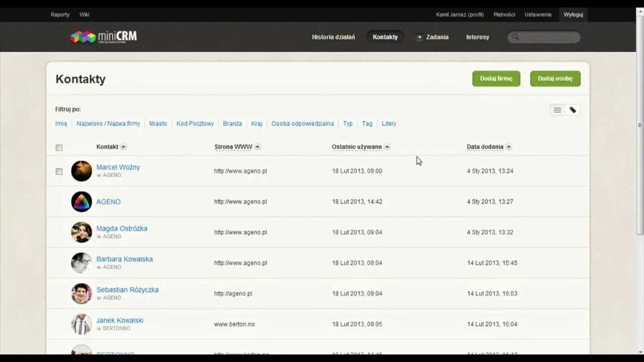Filter contacts by Tag
644x362 pixels.
coord(367,124)
